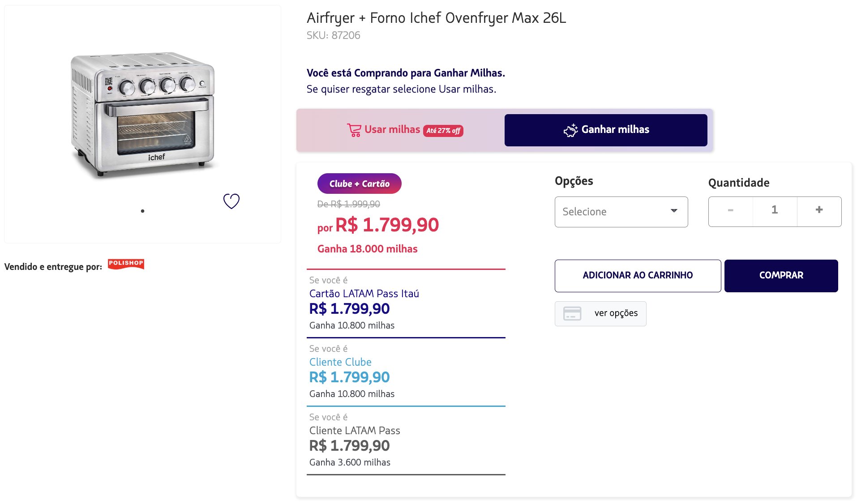This screenshot has height=504, width=857.
Task: Click the quantity value field
Action: pyautogui.click(x=775, y=210)
